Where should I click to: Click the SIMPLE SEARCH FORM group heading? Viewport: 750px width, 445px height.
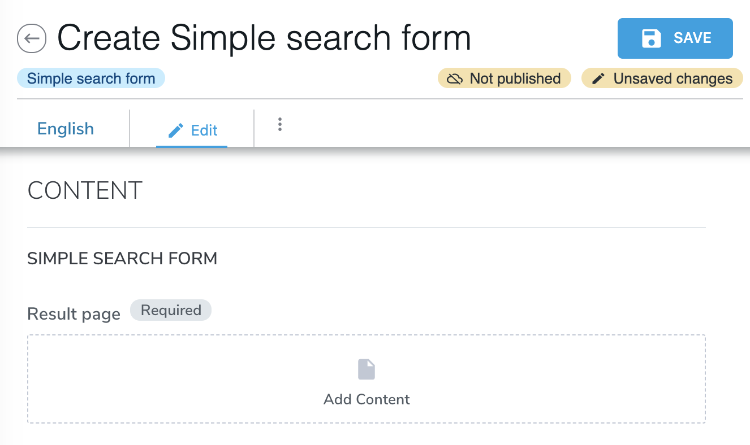click(122, 258)
